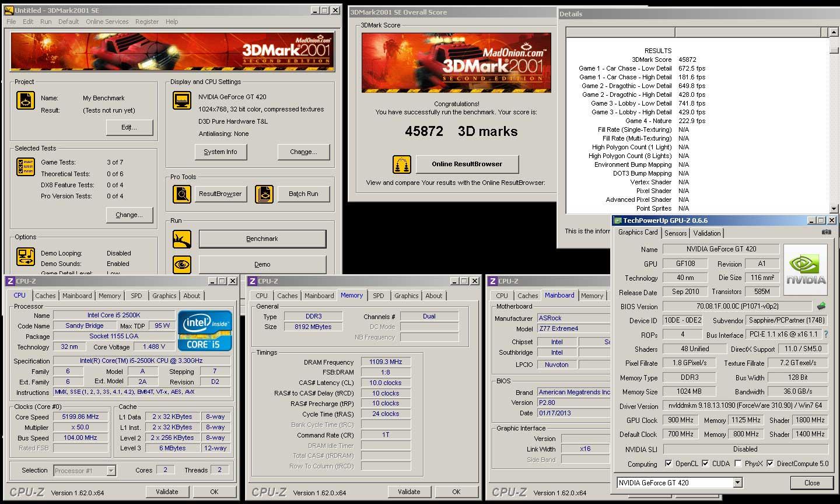
Task: Click Change... under Display and CPU Settings
Action: (303, 152)
